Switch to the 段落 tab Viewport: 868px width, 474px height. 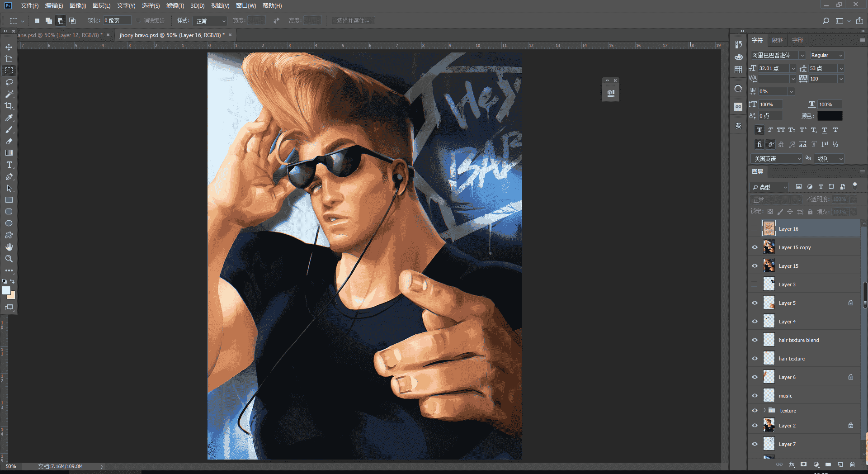[x=777, y=40]
